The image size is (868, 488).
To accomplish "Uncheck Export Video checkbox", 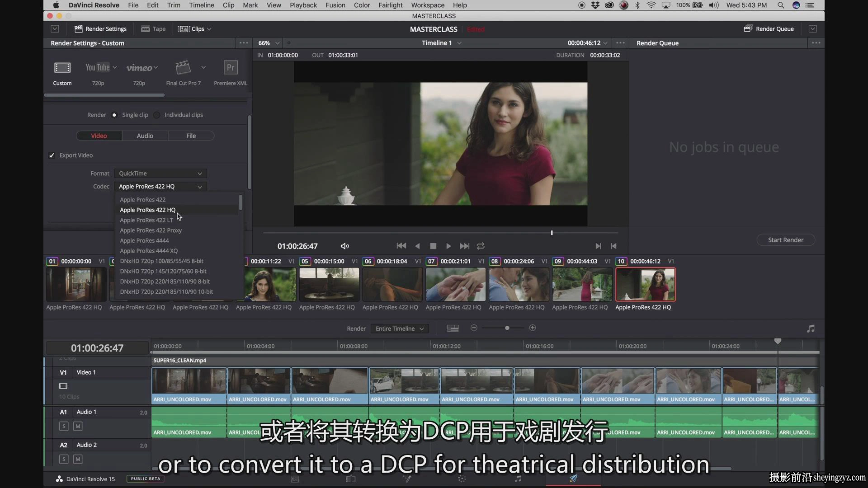I will click(52, 155).
